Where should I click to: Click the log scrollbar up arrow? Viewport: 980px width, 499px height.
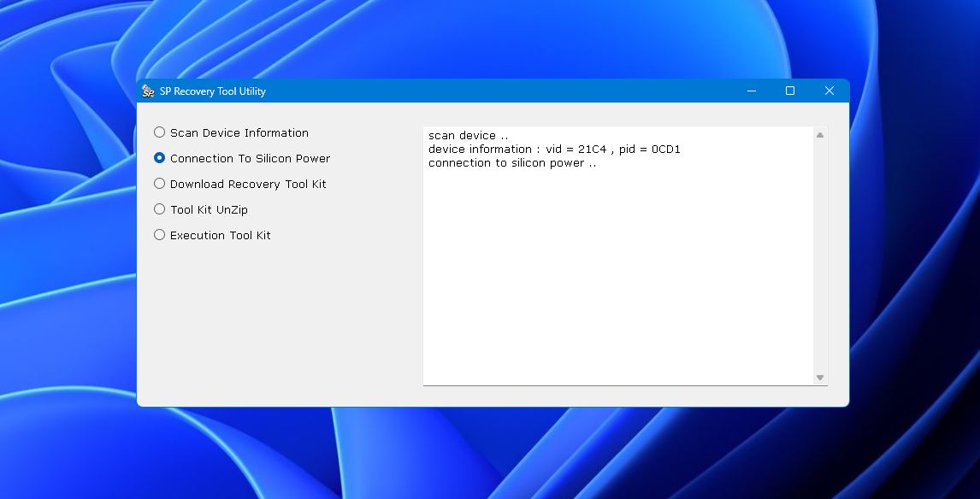click(x=820, y=135)
